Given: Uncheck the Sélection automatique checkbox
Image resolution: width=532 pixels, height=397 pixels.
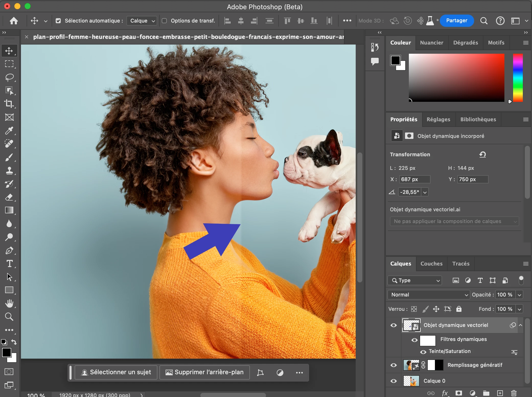Looking at the screenshot, I should click(58, 21).
